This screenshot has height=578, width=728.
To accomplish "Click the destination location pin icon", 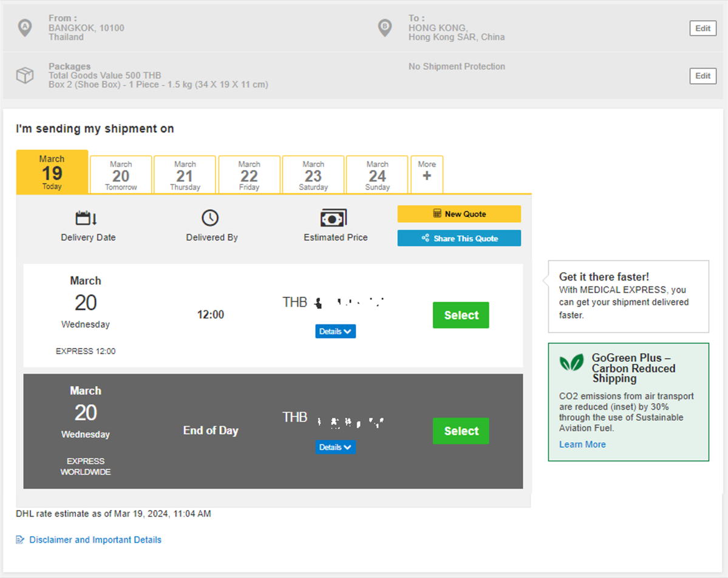I will (384, 28).
